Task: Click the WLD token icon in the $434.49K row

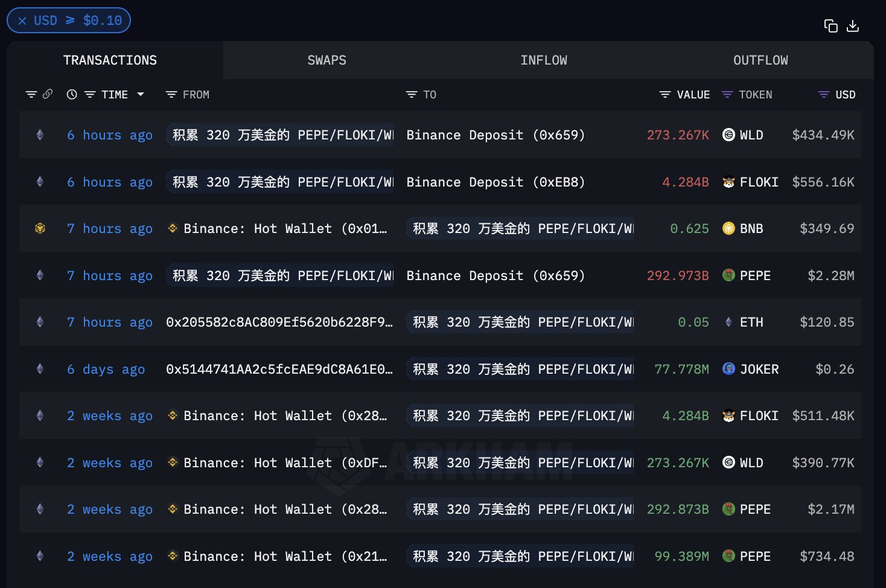Action: (728, 135)
